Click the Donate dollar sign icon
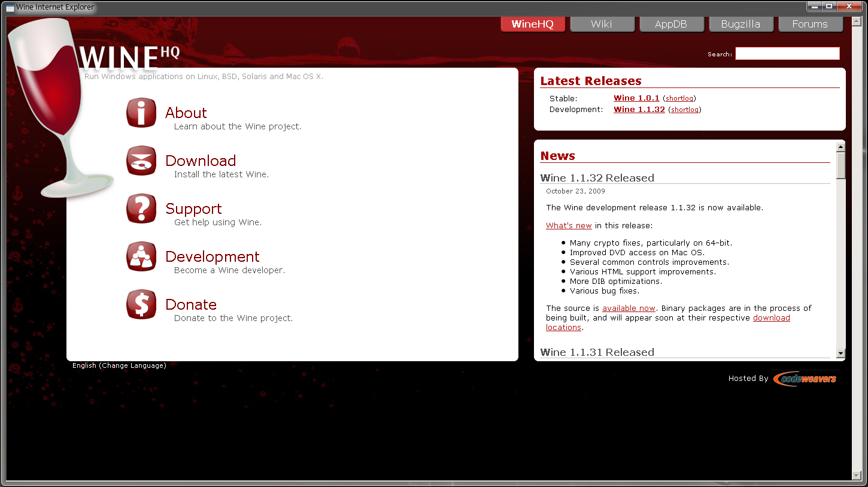The height and width of the screenshot is (487, 868). (x=141, y=304)
